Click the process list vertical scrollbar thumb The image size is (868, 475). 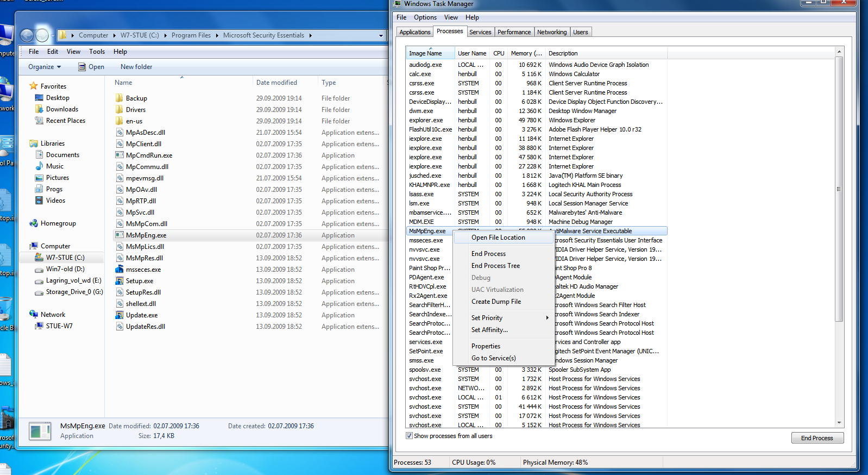pyautogui.click(x=839, y=189)
